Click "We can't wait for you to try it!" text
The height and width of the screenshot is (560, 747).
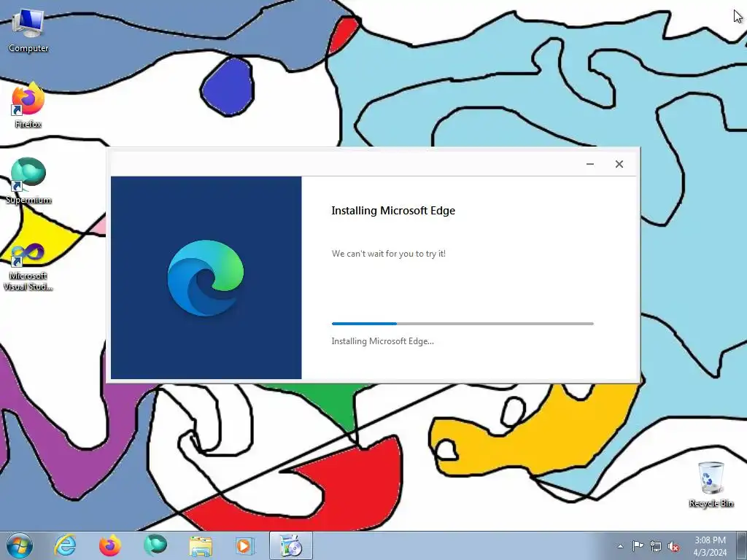[389, 254]
